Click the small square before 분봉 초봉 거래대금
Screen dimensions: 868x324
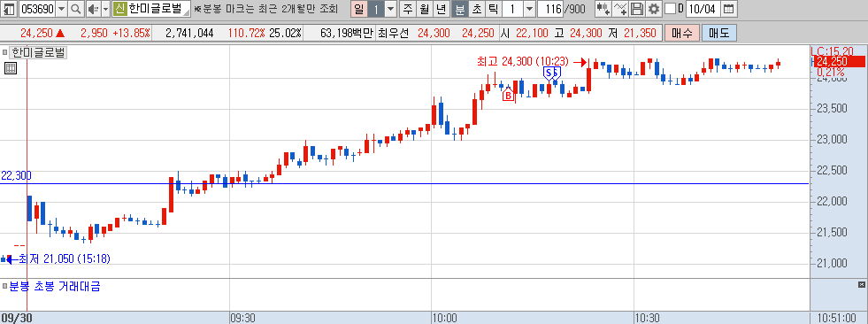point(5,287)
